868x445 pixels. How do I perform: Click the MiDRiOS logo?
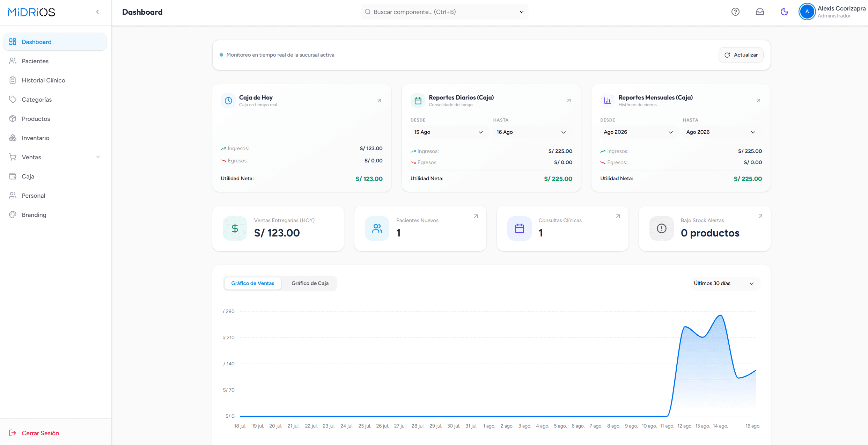[x=31, y=12]
